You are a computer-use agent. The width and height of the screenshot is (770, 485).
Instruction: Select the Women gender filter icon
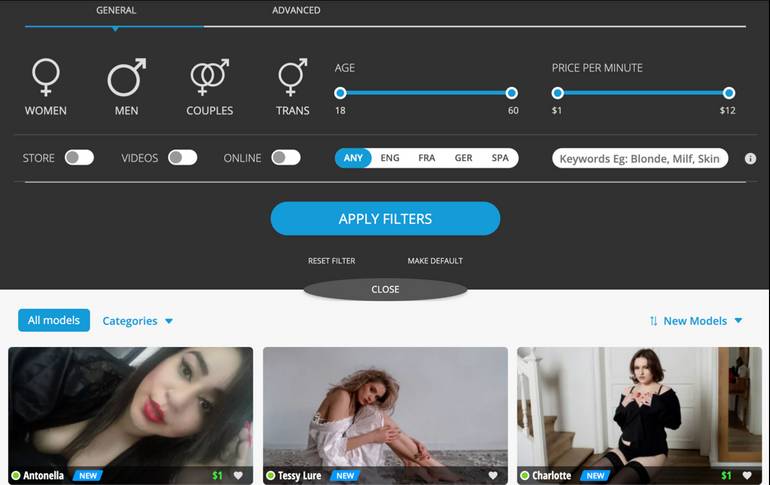pyautogui.click(x=46, y=77)
